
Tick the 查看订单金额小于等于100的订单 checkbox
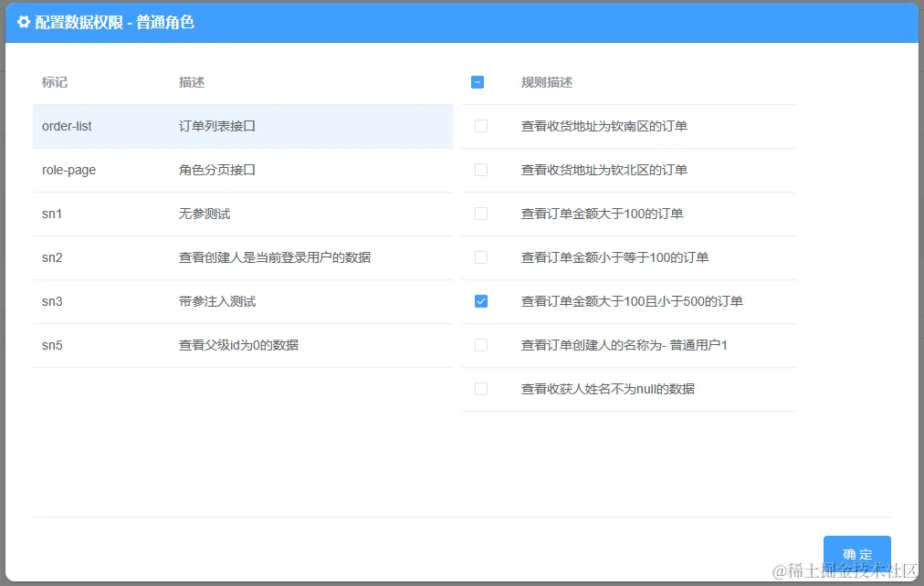tap(481, 257)
